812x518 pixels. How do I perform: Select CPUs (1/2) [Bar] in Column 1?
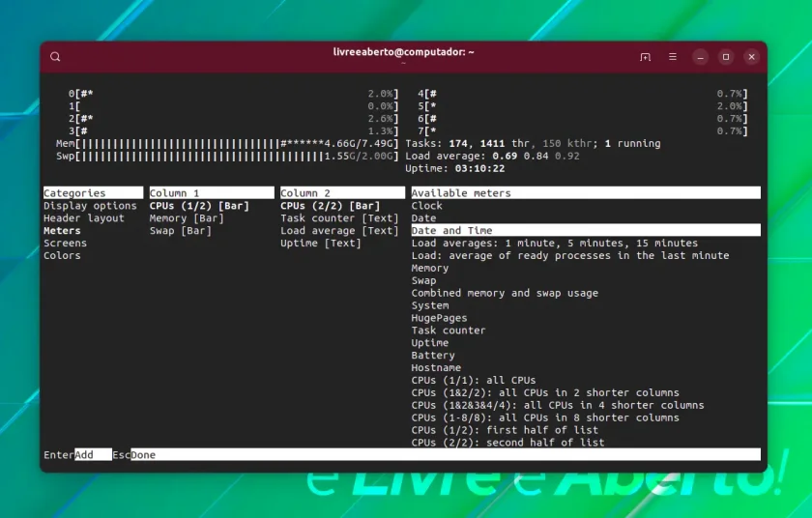point(199,206)
